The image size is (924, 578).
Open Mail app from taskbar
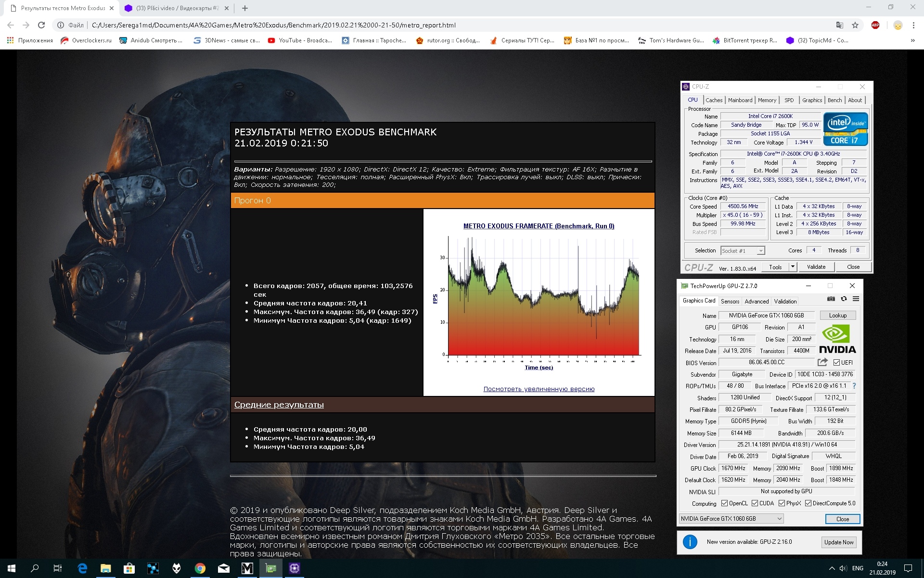pyautogui.click(x=223, y=568)
